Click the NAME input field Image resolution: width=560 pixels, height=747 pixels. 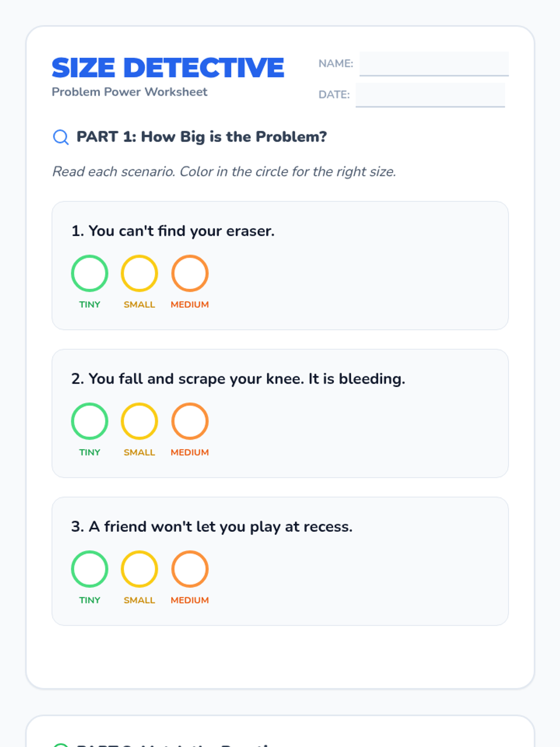click(x=434, y=63)
